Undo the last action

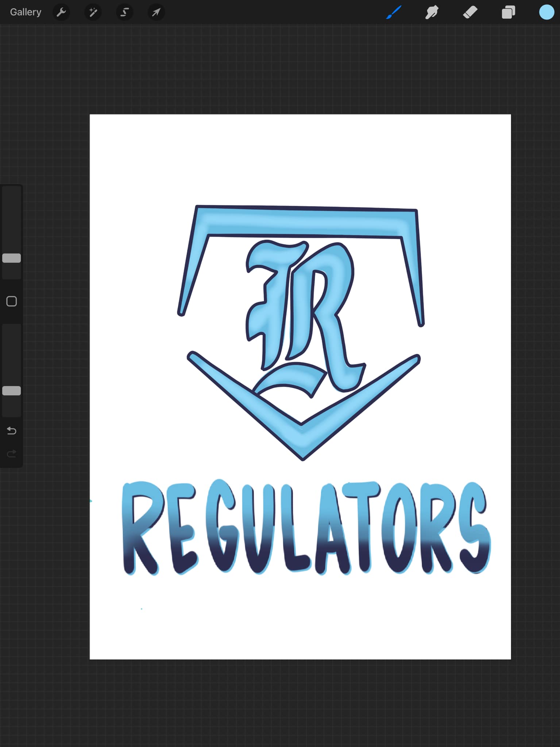click(12, 430)
